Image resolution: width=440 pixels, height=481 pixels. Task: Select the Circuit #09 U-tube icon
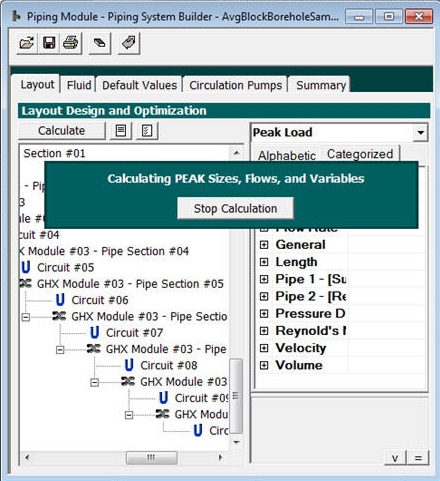163,398
